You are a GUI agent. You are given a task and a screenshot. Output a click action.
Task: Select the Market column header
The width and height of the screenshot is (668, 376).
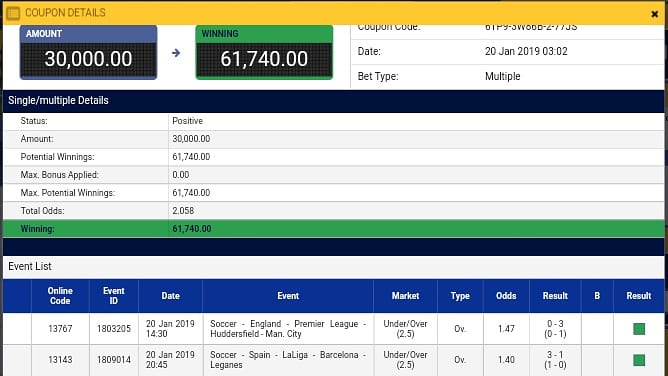(405, 296)
